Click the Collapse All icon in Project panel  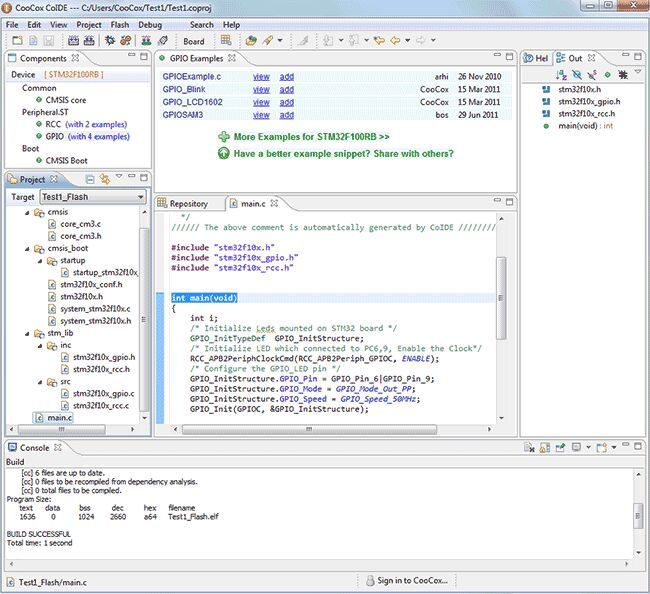tap(90, 179)
